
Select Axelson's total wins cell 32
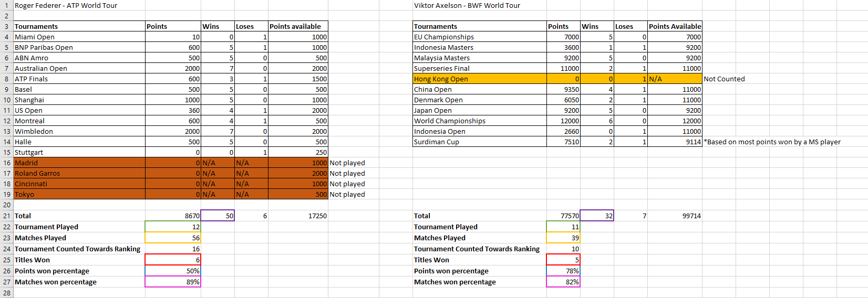click(x=597, y=216)
